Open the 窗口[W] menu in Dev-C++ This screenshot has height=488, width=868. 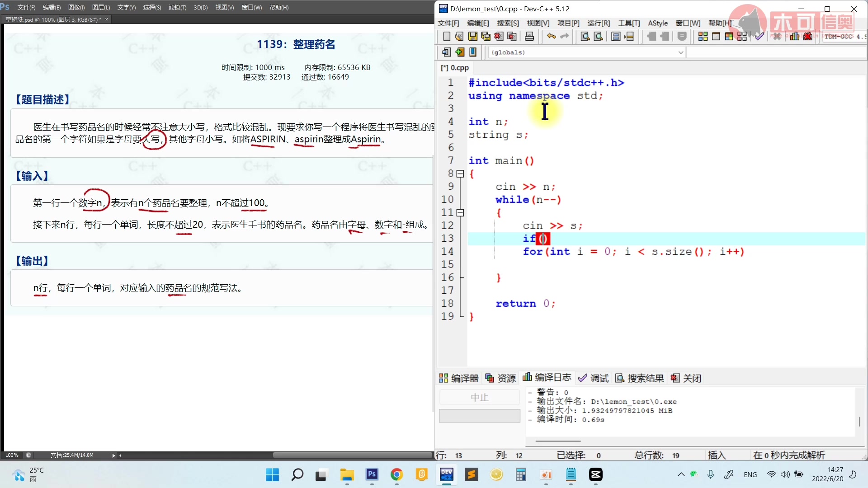(x=688, y=23)
